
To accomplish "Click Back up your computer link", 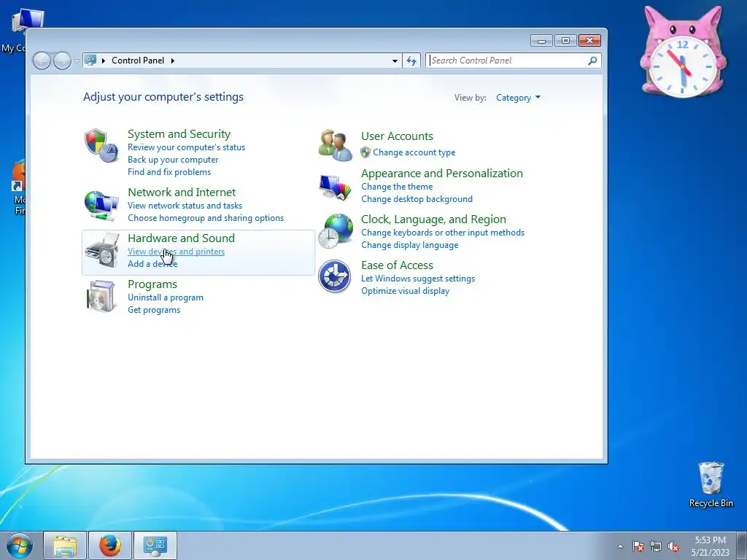I will (173, 160).
